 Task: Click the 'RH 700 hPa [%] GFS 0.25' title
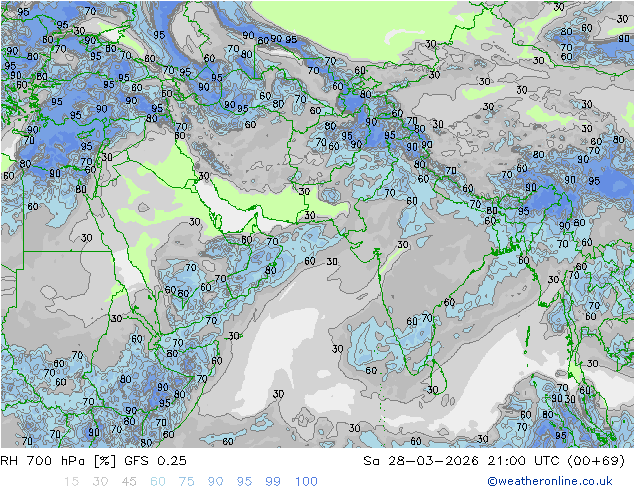93,460
